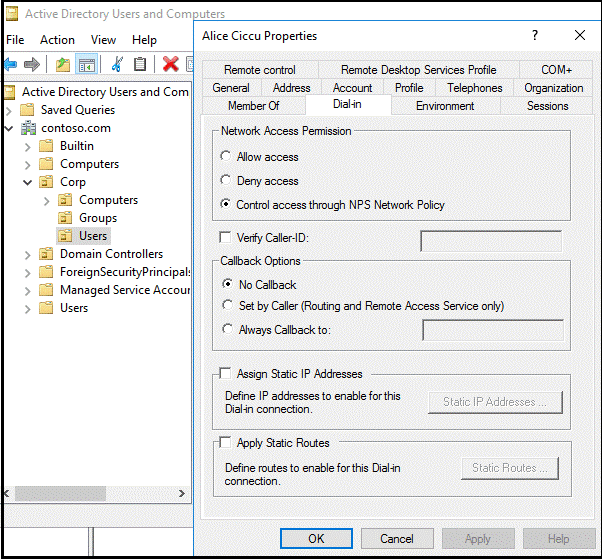
Task: Click the Cancel button
Action: coord(397,538)
